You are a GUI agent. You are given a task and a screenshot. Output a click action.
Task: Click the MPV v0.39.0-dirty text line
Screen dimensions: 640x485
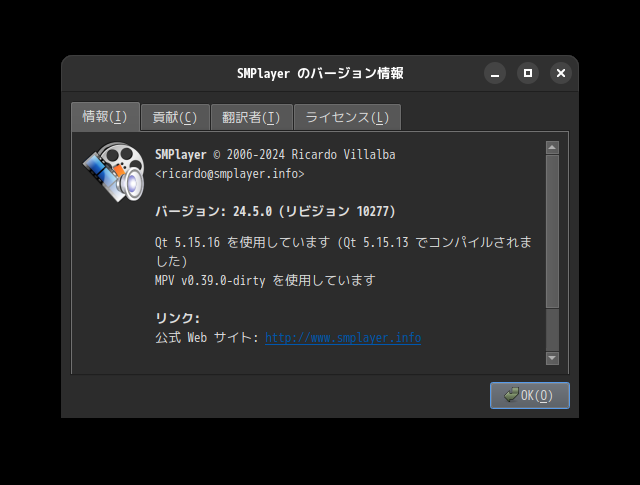(265, 280)
